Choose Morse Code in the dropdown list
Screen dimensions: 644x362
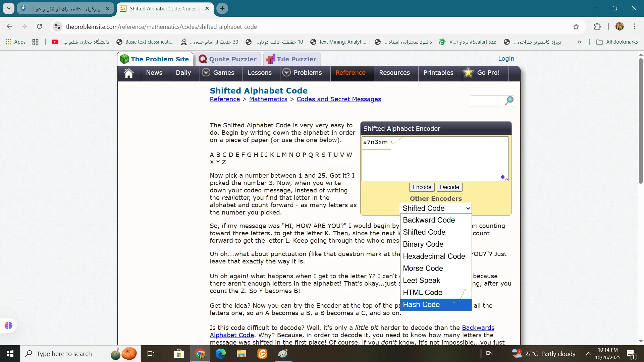[423, 268]
